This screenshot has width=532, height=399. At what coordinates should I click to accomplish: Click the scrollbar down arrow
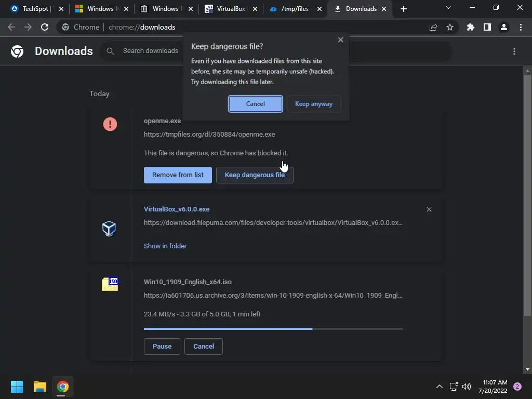527,369
